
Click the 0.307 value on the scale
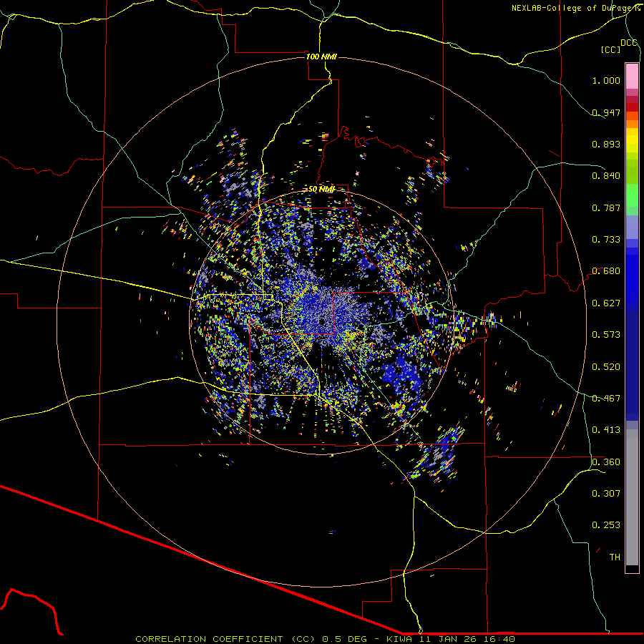[x=606, y=494]
